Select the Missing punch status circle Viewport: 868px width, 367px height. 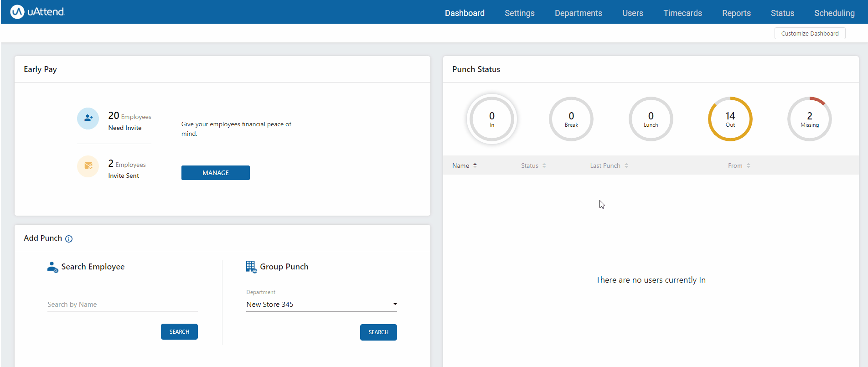(x=810, y=119)
